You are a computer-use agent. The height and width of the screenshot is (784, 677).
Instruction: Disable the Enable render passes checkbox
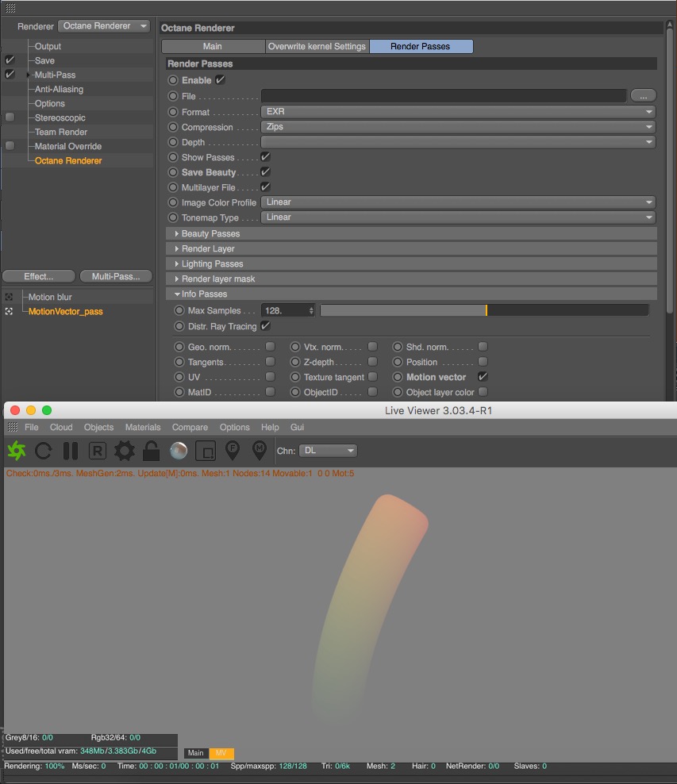pyautogui.click(x=220, y=79)
